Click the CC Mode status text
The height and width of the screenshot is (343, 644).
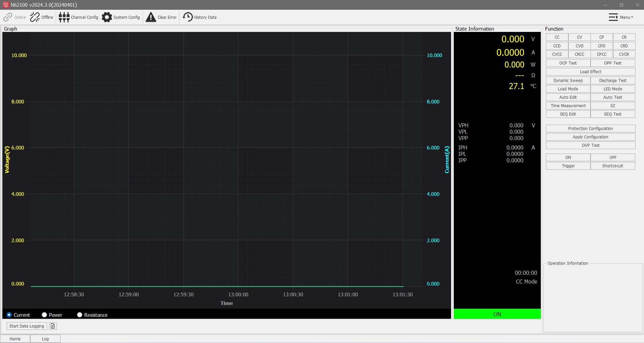tap(526, 282)
